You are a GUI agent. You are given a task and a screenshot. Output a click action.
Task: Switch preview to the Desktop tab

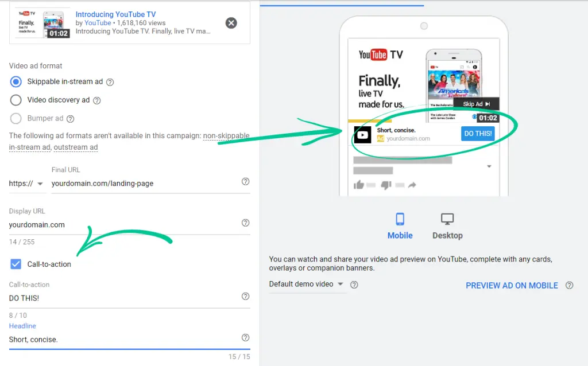(447, 226)
